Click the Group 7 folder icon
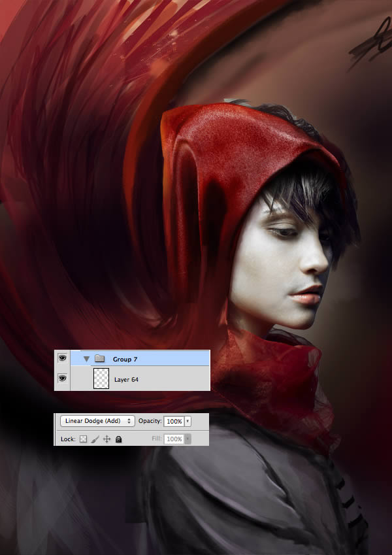Screen dimensions: 392x555 [x=100, y=359]
